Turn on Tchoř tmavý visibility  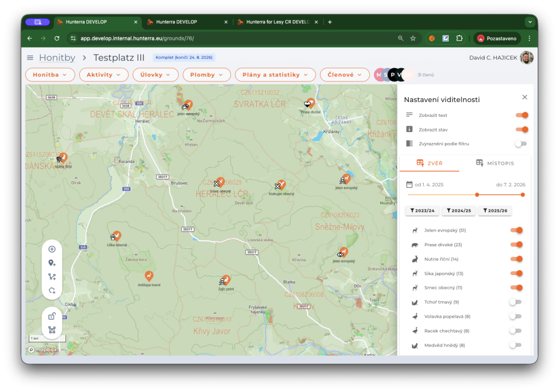pyautogui.click(x=515, y=302)
